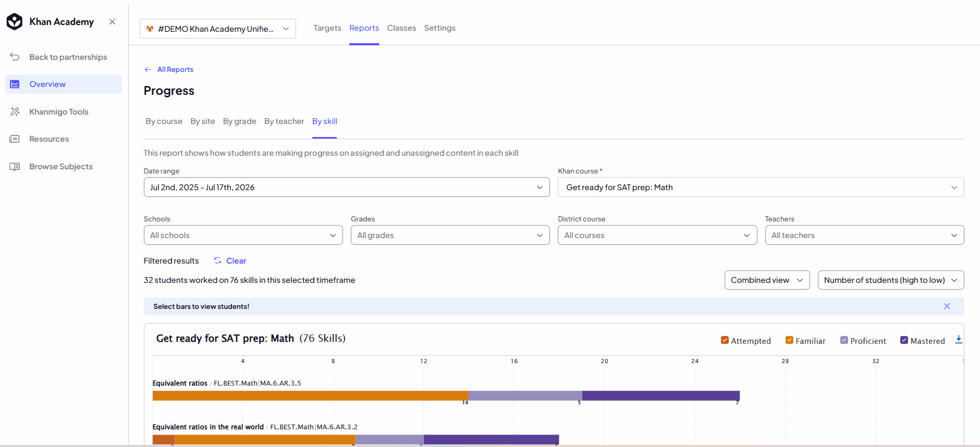Toggle the Proficient legend checkbox
Viewport: 980px width, 447px height.
coord(844,340)
